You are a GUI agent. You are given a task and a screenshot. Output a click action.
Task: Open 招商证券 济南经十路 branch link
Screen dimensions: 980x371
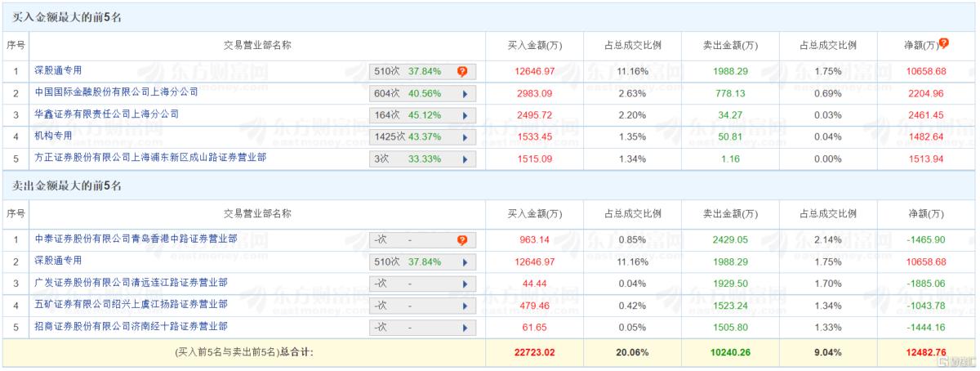click(x=131, y=326)
